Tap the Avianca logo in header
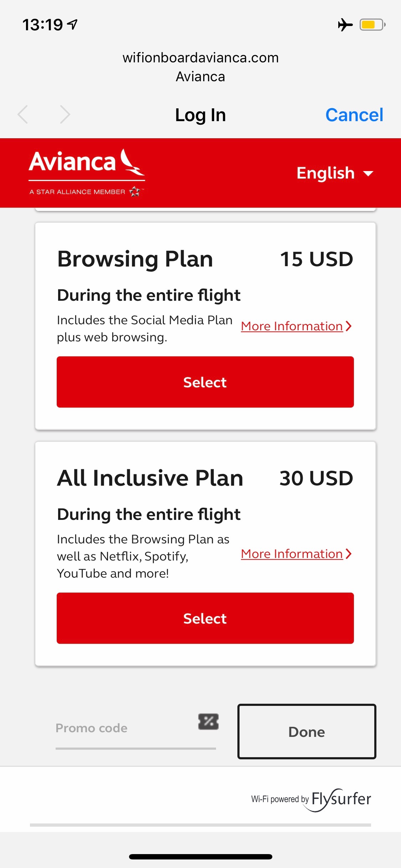Image resolution: width=401 pixels, height=868 pixels. pyautogui.click(x=87, y=163)
